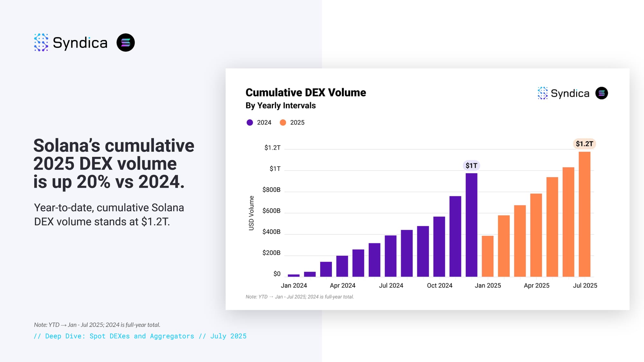
Task: Click the 'Jul 2024' x-axis label
Action: click(391, 285)
